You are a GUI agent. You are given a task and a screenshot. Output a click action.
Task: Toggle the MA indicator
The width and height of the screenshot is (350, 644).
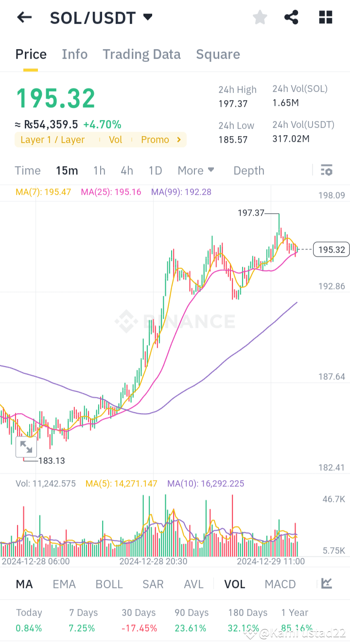pyautogui.click(x=24, y=584)
